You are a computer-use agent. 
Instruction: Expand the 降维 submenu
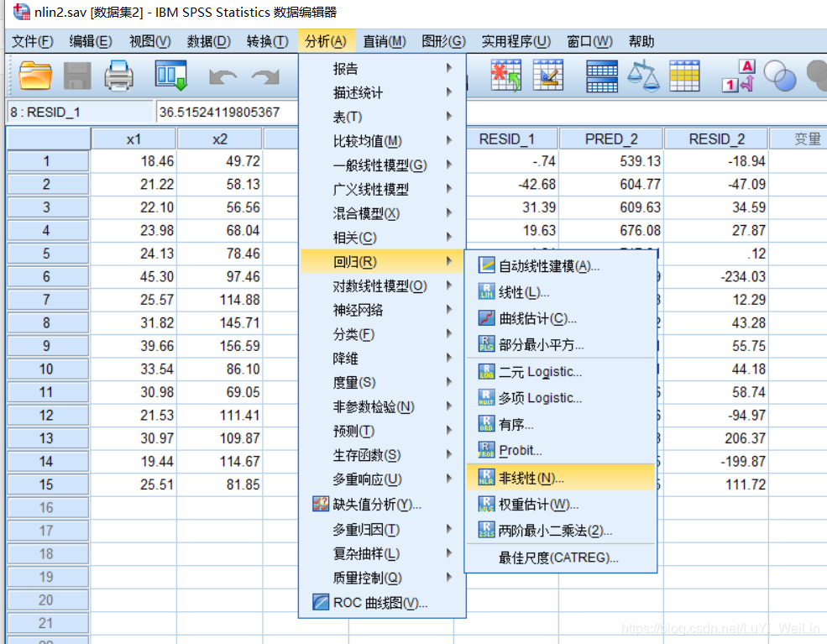[382, 359]
